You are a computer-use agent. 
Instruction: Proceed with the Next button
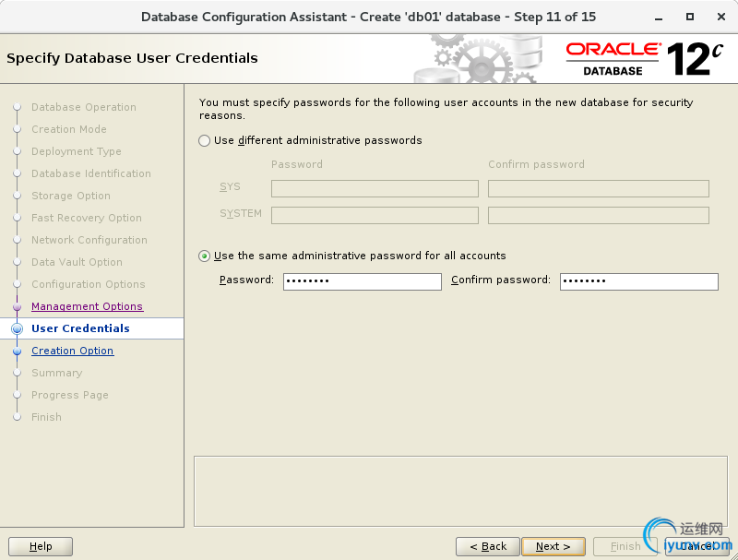(553, 546)
